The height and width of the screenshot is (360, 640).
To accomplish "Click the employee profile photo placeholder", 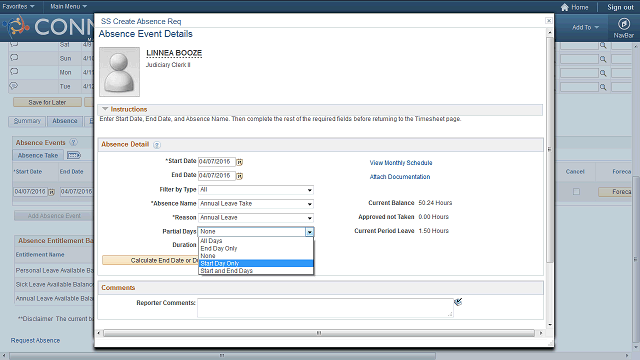I will 119,72.
